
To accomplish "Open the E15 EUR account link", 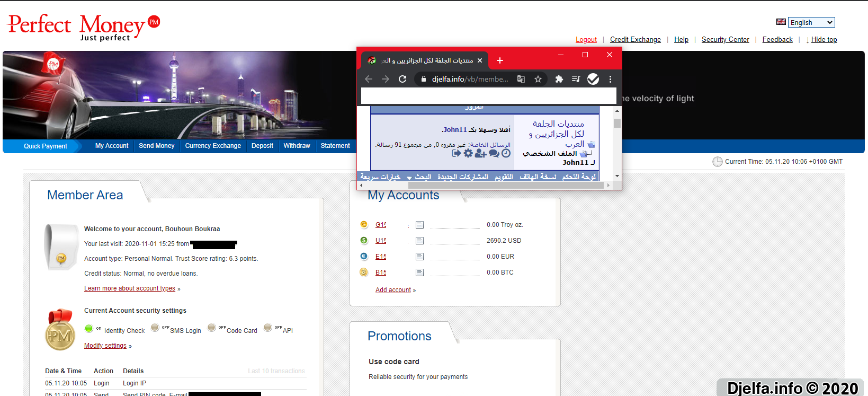I will (x=381, y=257).
